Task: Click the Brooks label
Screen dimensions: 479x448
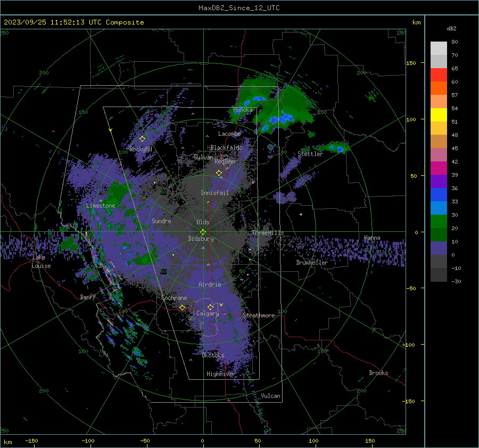Action: coord(378,373)
